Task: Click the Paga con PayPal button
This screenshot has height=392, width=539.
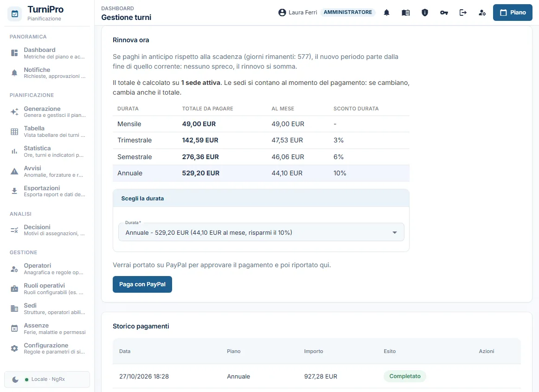Action: pyautogui.click(x=142, y=284)
